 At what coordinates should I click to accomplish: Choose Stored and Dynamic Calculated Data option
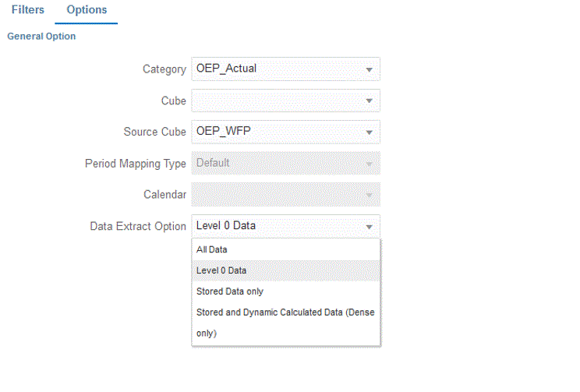(x=285, y=313)
